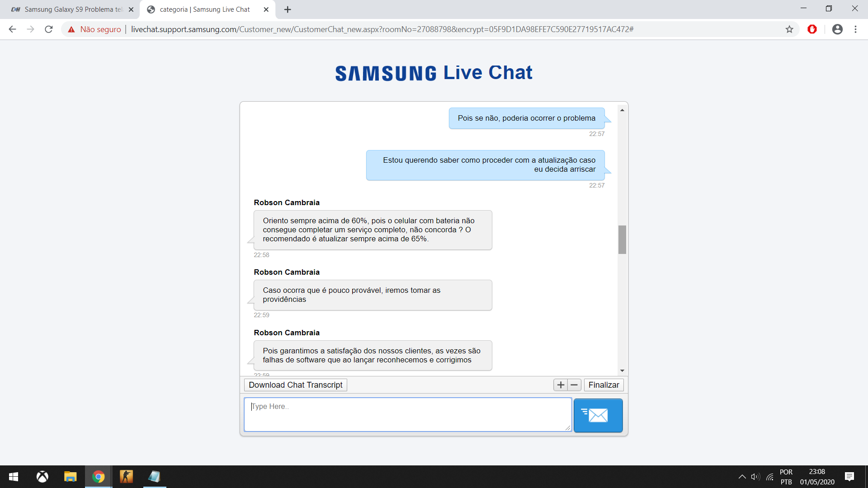Focus the Type Here message box
The image size is (868, 488).
click(407, 414)
